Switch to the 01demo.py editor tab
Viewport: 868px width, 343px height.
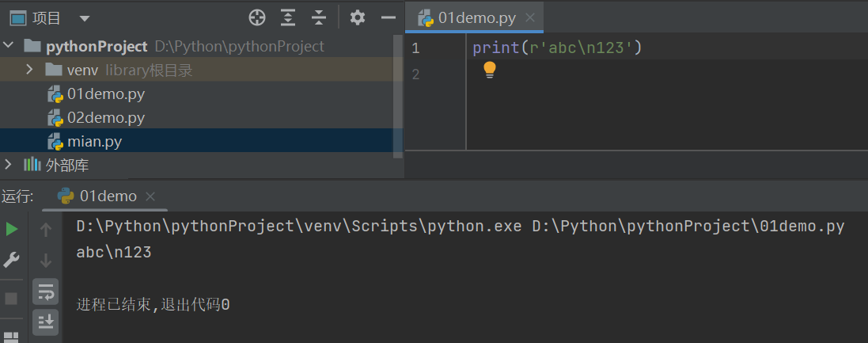pos(477,17)
